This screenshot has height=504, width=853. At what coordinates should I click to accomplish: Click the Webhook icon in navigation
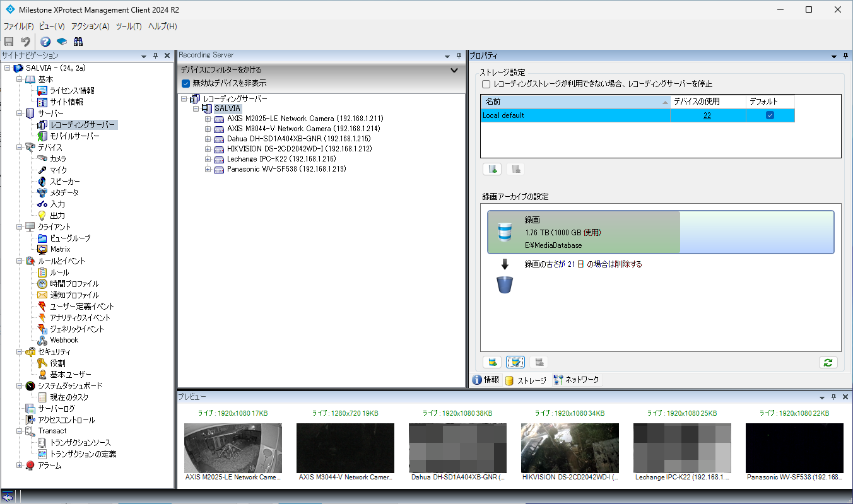point(42,341)
